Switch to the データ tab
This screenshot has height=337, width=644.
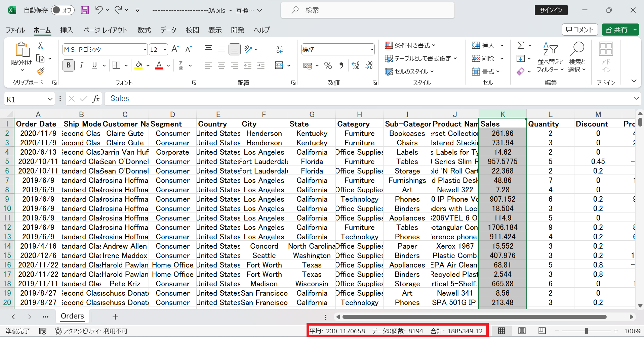tap(168, 30)
